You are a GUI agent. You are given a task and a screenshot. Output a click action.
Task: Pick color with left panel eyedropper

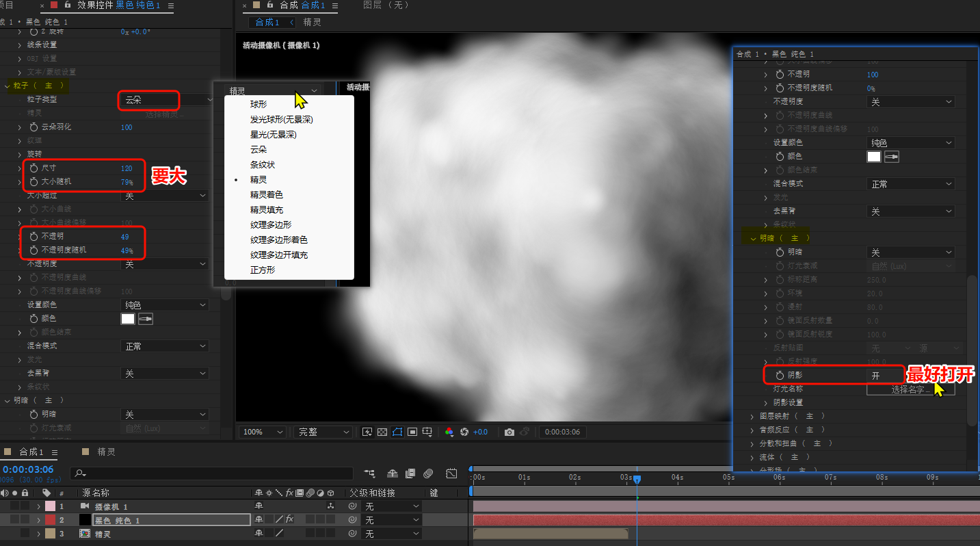pyautogui.click(x=146, y=318)
